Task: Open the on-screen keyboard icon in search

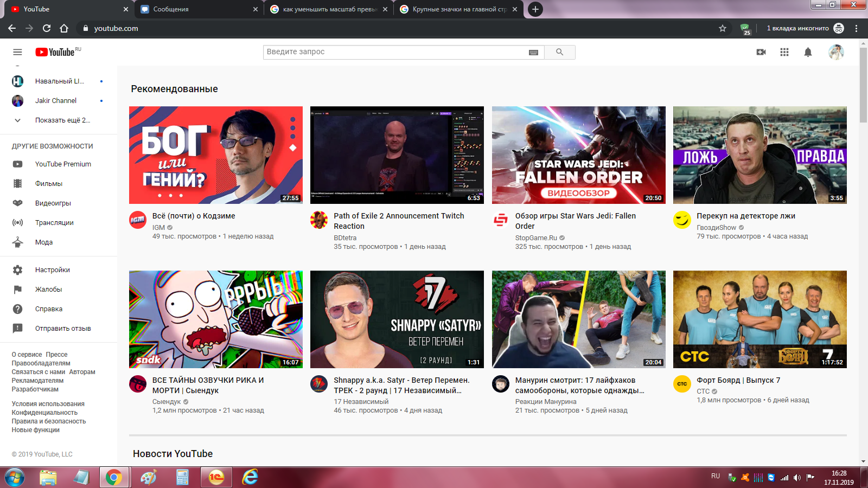Action: point(533,52)
